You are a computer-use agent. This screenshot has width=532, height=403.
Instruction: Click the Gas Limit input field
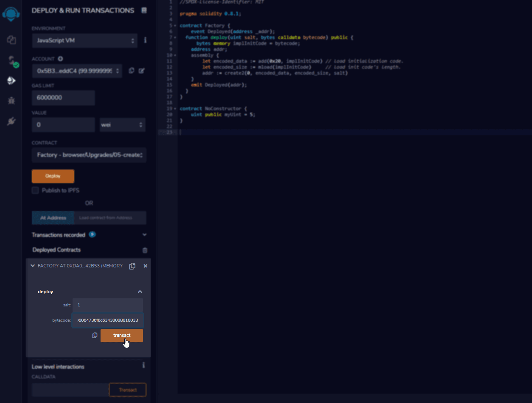point(63,97)
